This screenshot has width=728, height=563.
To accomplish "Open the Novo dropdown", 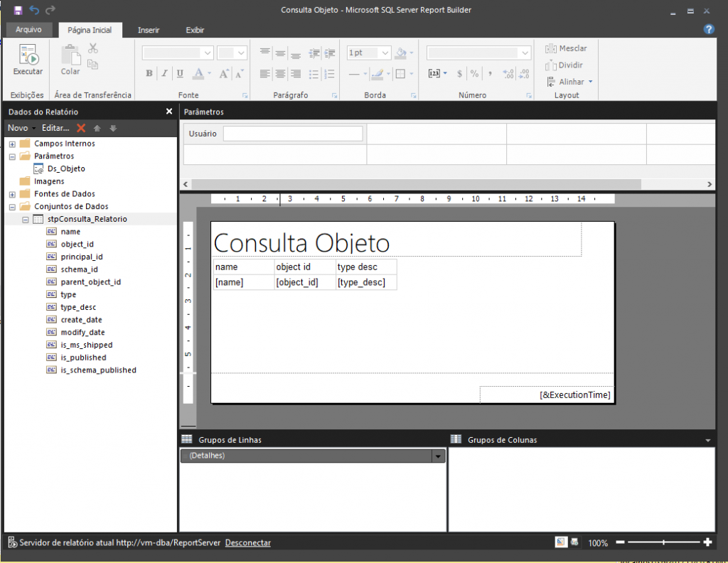I will pos(21,128).
